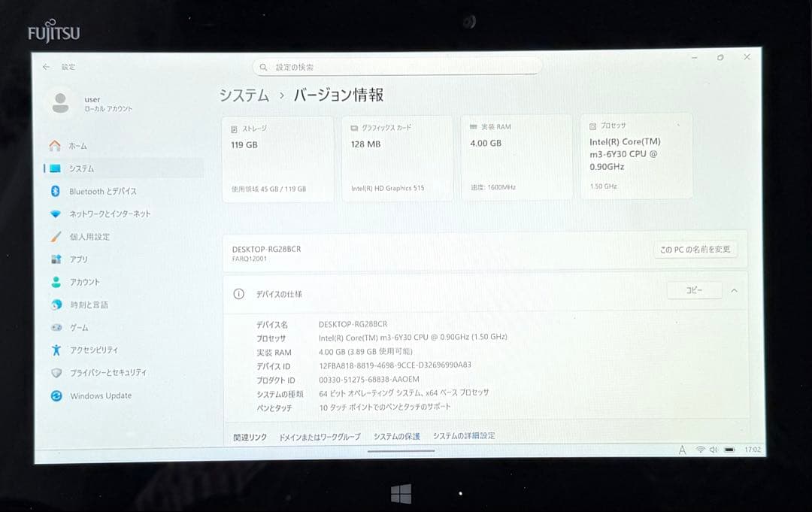
Task: Select the Bluetooth とデバイス sidebar icon
Action: click(54, 191)
